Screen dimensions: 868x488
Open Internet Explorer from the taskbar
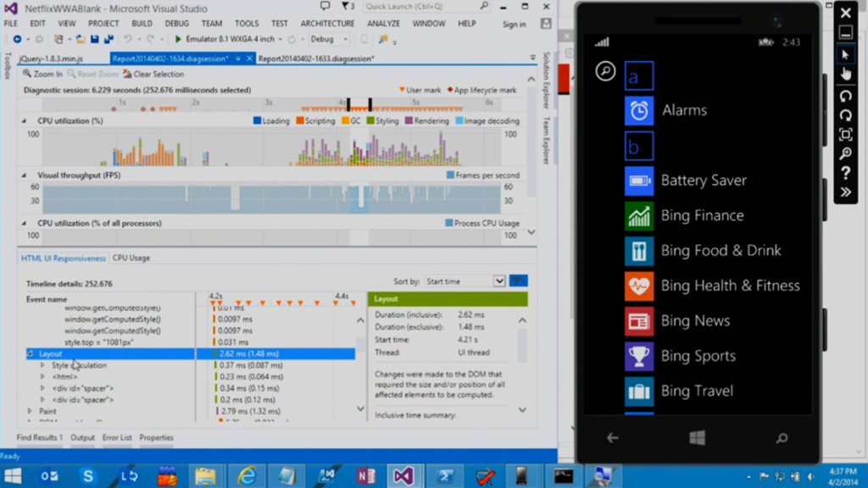(247, 476)
